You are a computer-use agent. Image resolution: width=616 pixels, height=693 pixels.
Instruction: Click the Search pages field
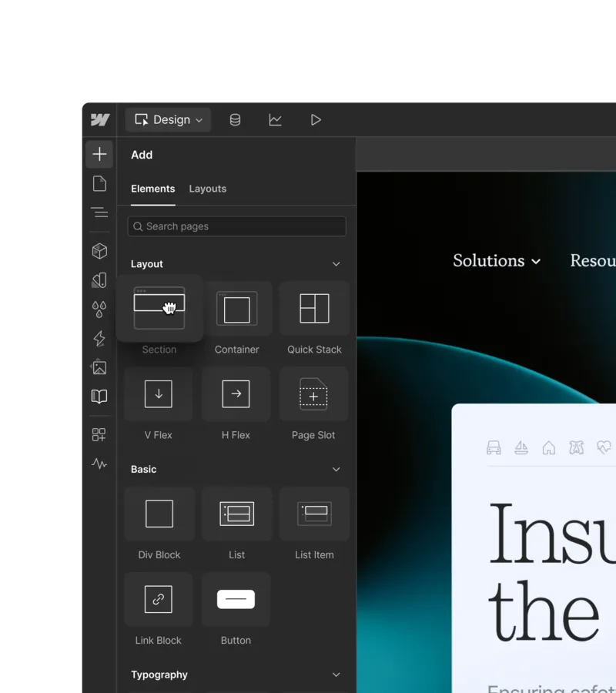[236, 226]
